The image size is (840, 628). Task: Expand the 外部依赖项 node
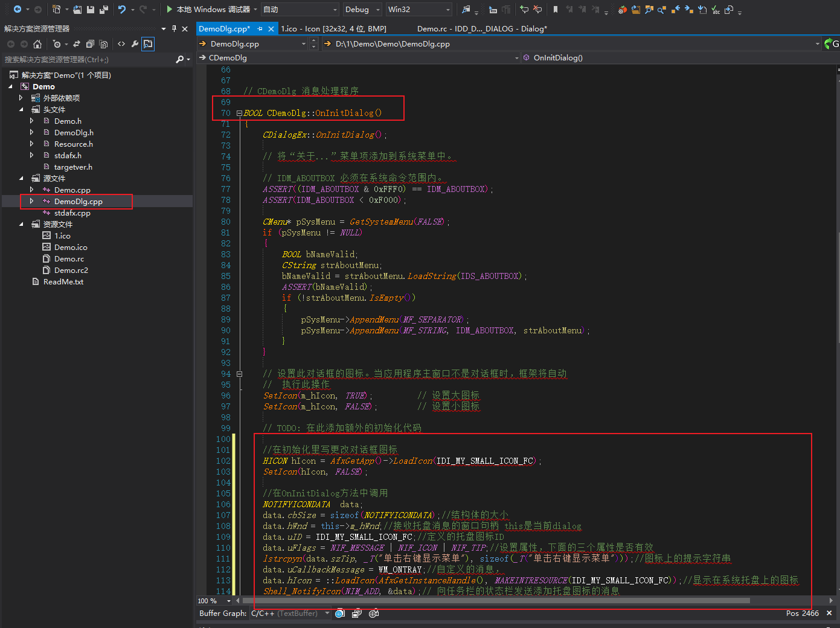click(21, 98)
